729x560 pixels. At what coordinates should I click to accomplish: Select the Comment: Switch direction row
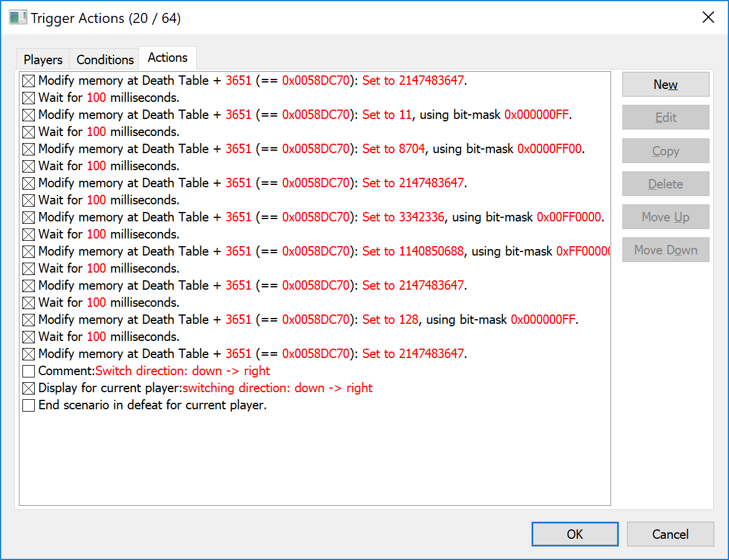point(154,372)
